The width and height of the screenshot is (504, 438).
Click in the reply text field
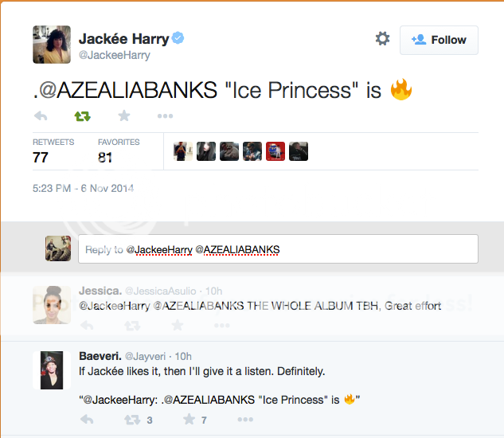277,249
